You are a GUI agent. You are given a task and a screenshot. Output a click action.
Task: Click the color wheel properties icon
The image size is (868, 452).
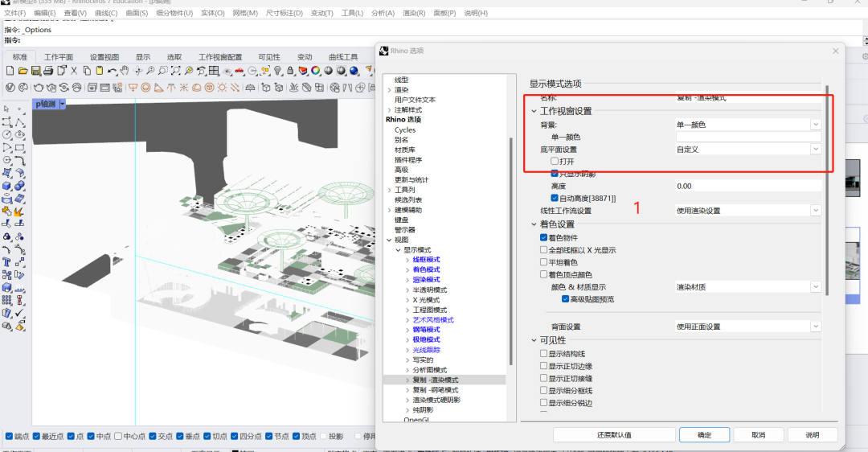click(x=316, y=71)
